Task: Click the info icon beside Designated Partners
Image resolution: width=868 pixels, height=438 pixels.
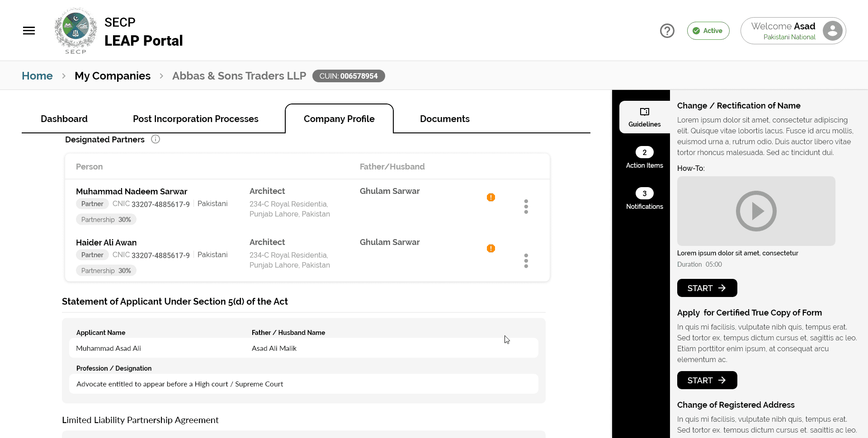Action: tap(156, 139)
